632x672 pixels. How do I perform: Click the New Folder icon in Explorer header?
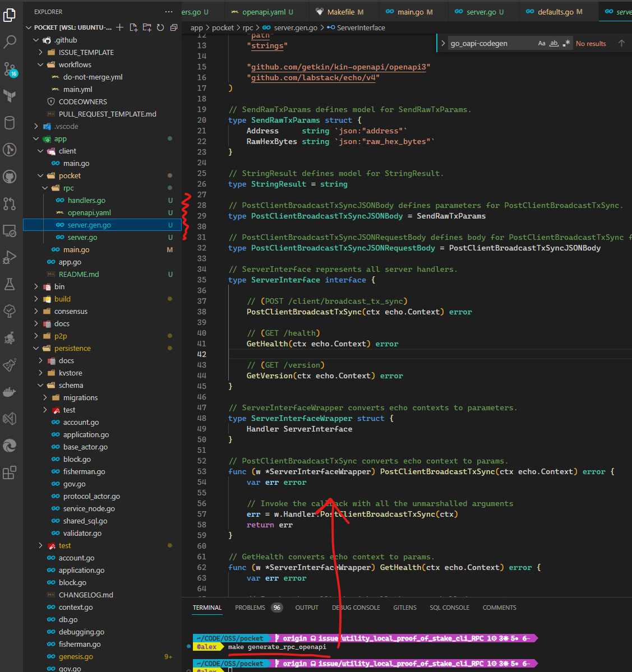(147, 27)
